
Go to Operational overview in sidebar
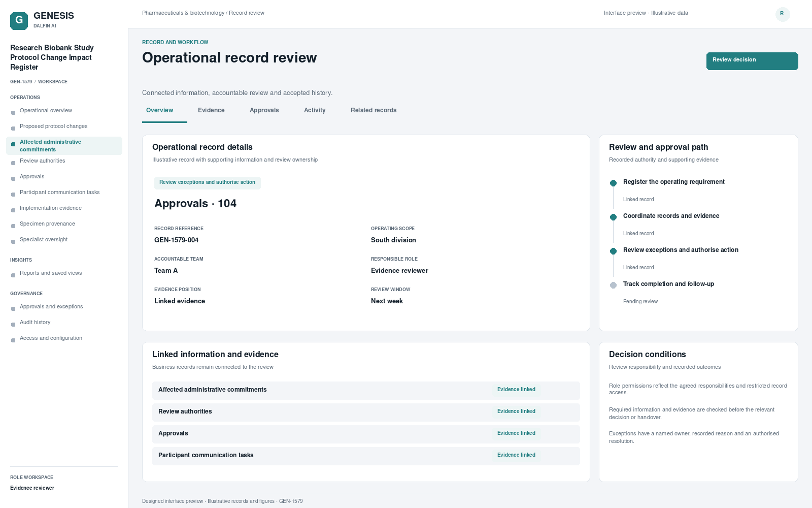64,111
